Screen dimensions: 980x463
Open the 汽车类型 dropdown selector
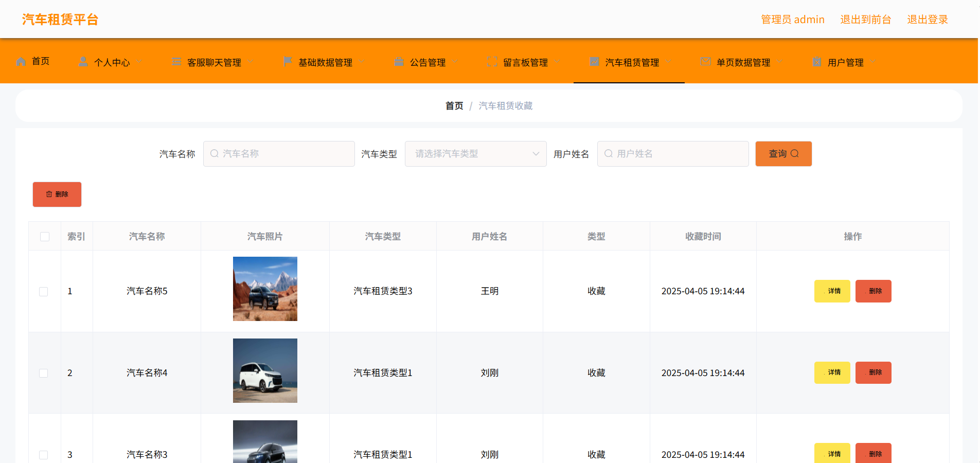tap(475, 153)
